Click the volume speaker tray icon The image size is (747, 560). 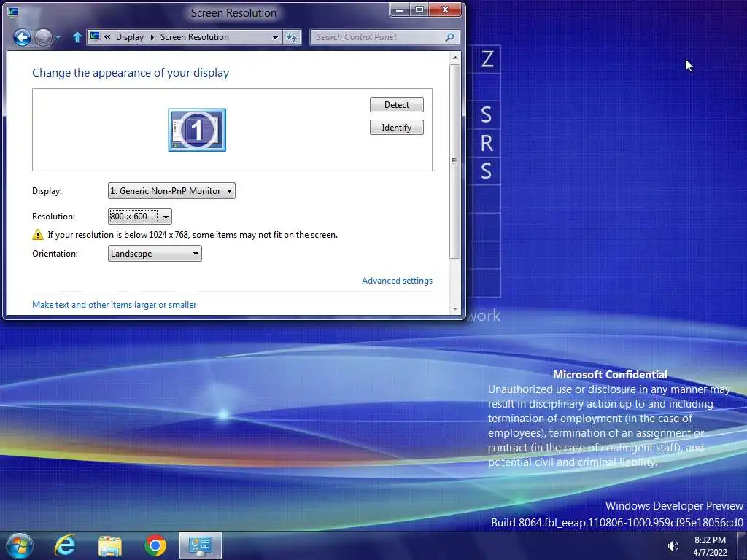(673, 546)
